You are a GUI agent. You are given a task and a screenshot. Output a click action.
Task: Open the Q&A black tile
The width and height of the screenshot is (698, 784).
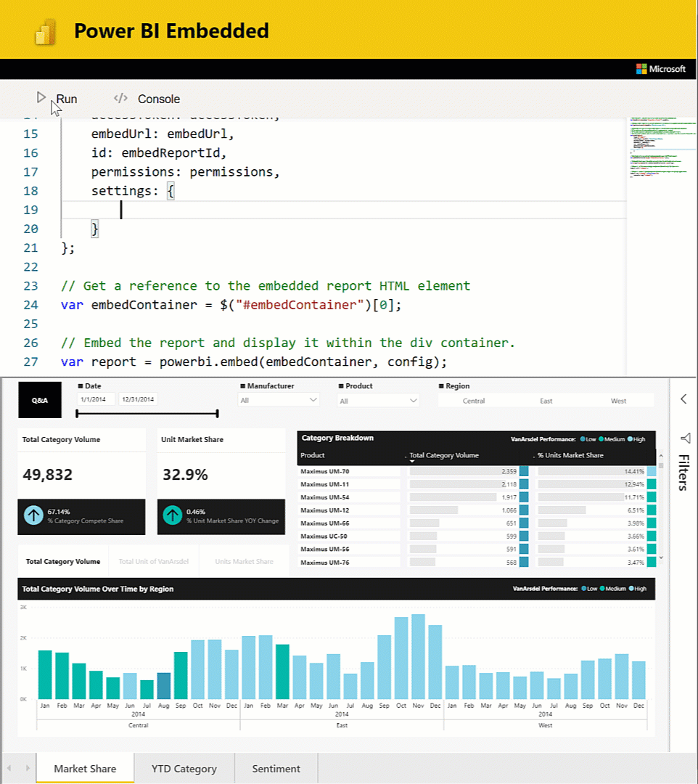[x=40, y=400]
